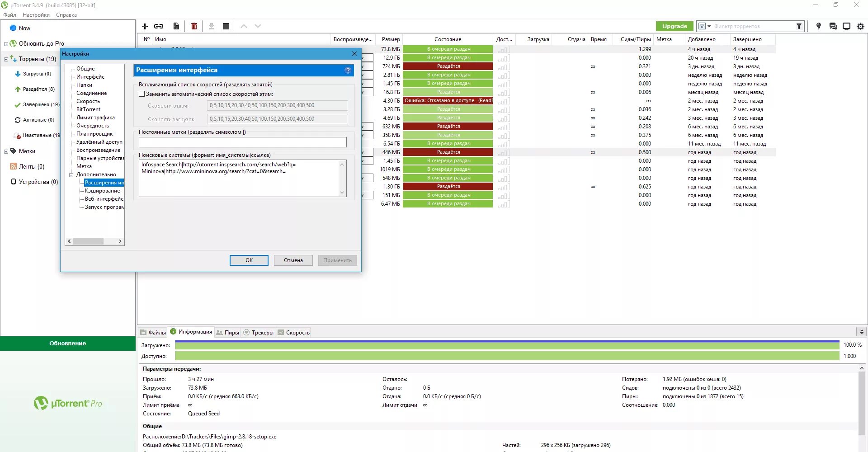Screen dimensions: 868x452
Task: Open the 'Файл' menu
Action: click(9, 15)
